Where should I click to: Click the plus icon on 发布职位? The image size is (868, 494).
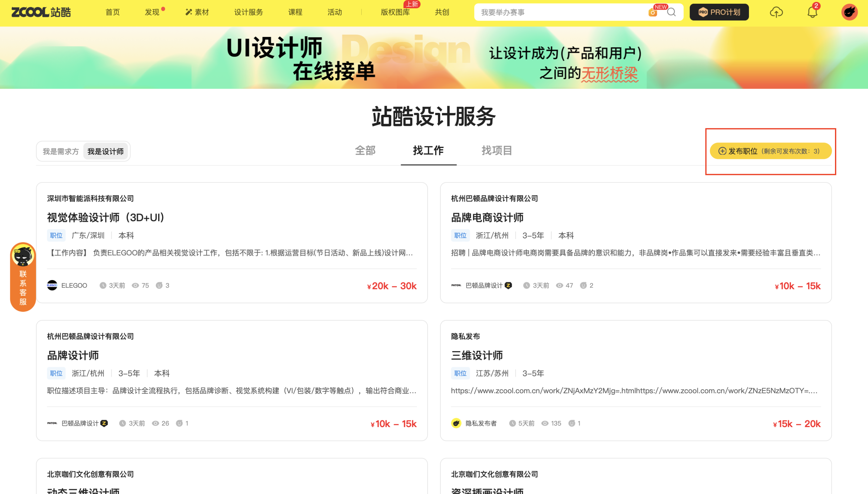pyautogui.click(x=722, y=151)
